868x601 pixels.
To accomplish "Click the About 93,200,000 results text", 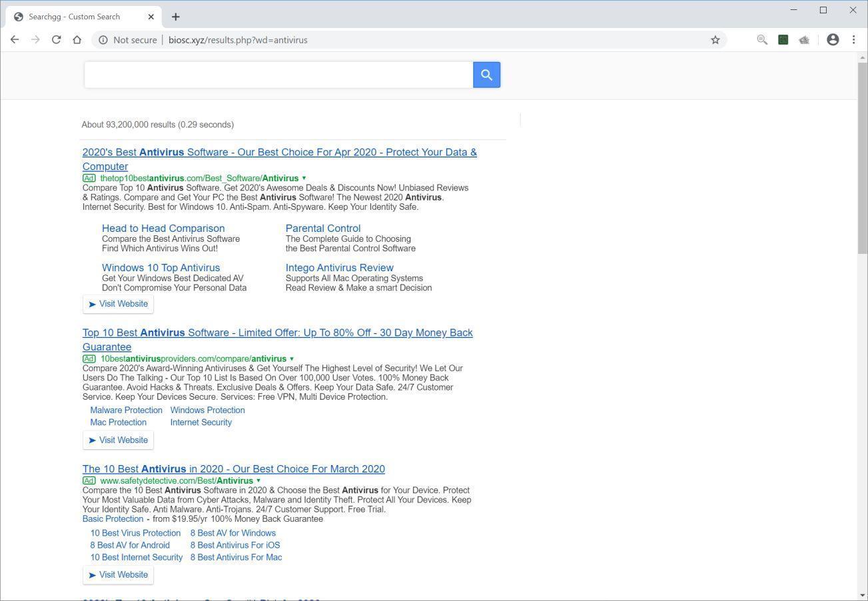I will tap(158, 125).
